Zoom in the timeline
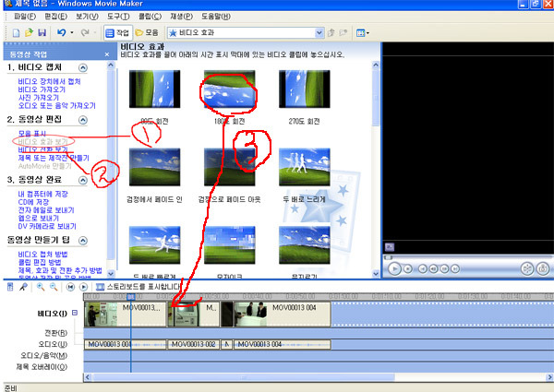Image resolution: width=554 pixels, height=392 pixels. 41,287
